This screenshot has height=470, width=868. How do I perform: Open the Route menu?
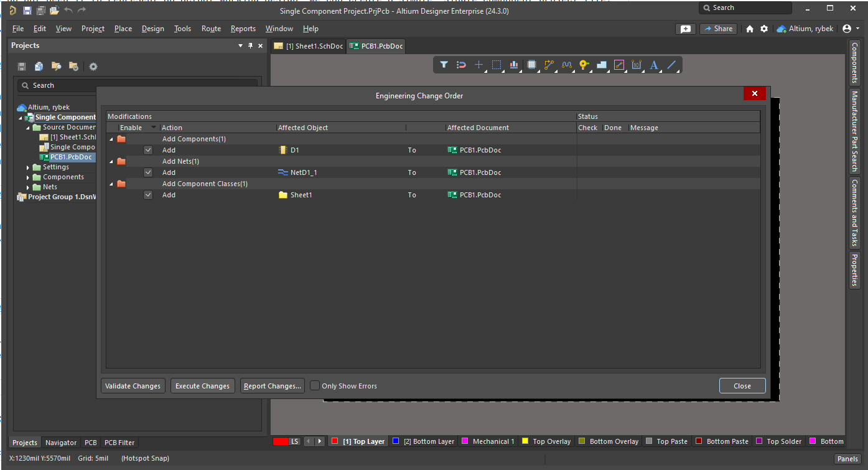pyautogui.click(x=211, y=29)
